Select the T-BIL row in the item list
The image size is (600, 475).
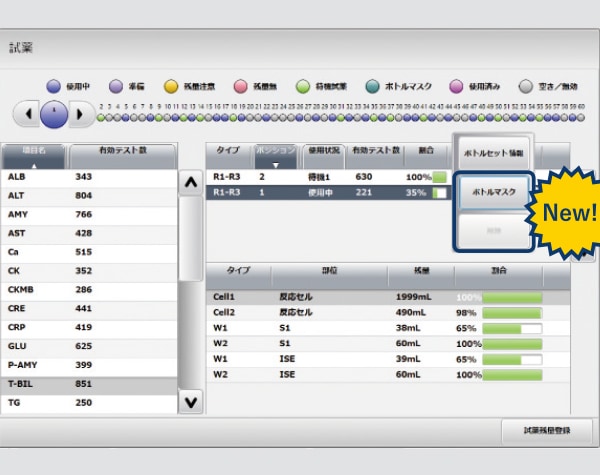[88, 382]
